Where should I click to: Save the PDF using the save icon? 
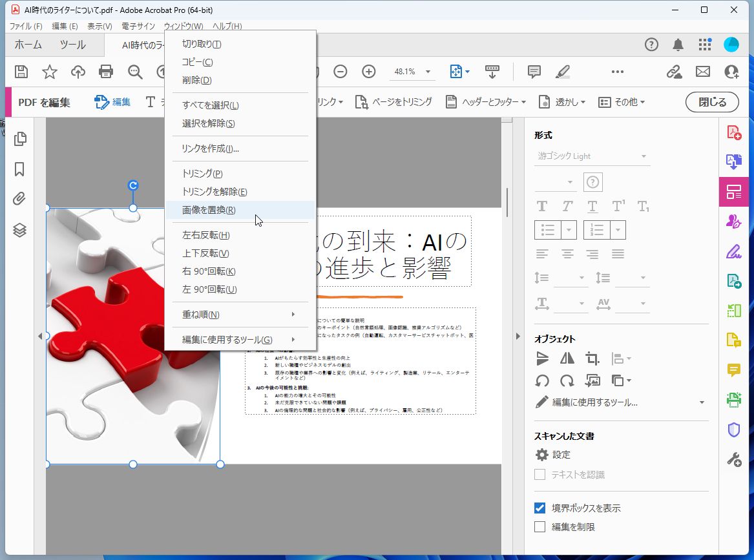[21, 72]
